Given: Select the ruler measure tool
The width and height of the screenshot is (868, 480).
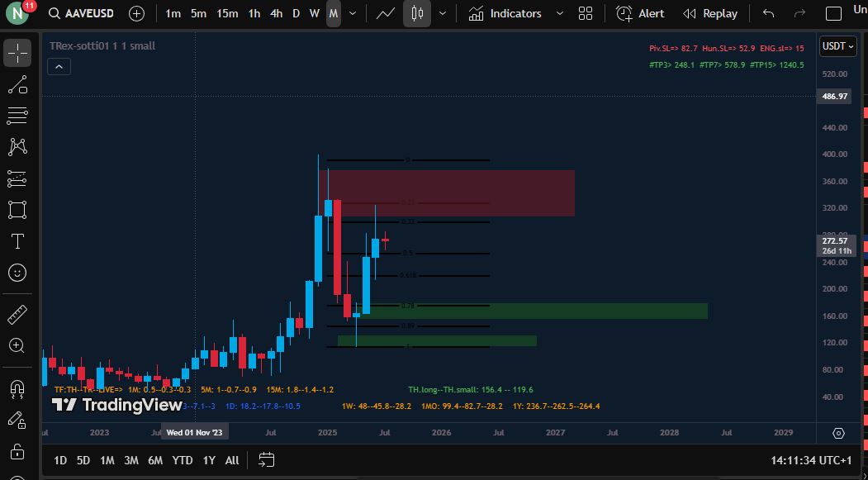Looking at the screenshot, I should [17, 315].
